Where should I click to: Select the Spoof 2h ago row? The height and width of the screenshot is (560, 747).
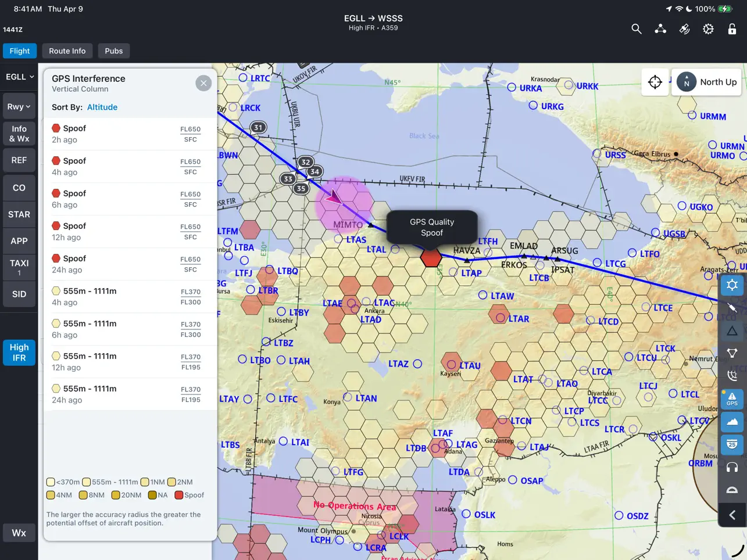pos(130,134)
